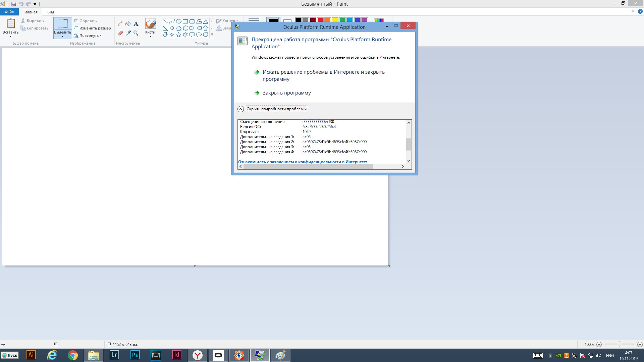
Task: Choose the five-point star shape
Action: (x=178, y=35)
